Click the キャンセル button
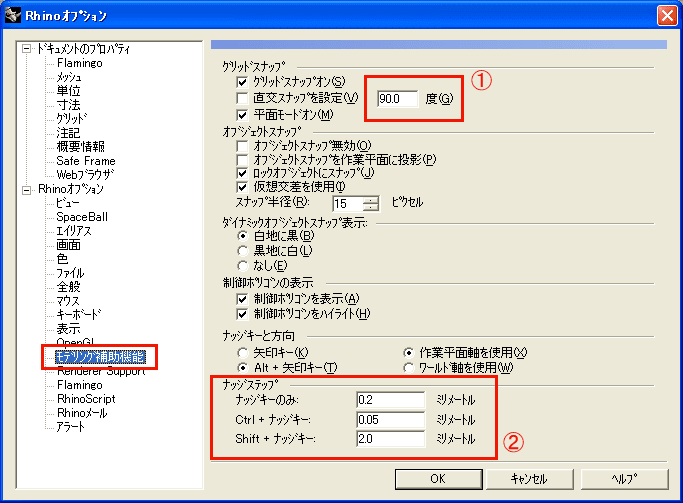The image size is (683, 503). [x=528, y=478]
